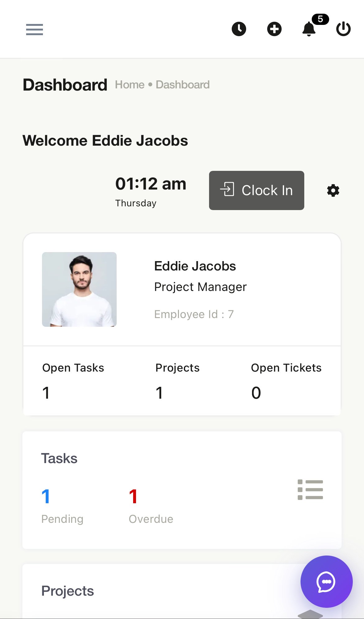Open Pending tasks count

[x=62, y=506]
